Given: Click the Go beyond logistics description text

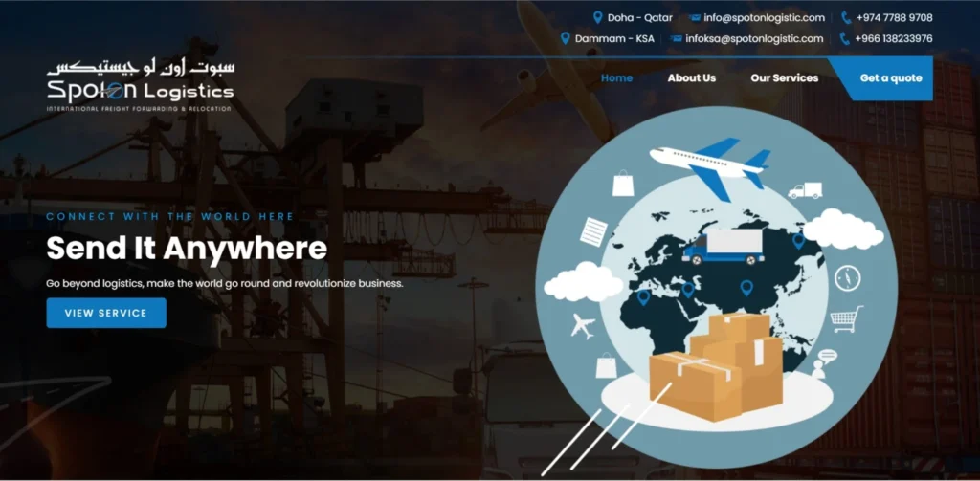Looking at the screenshot, I should click(225, 284).
